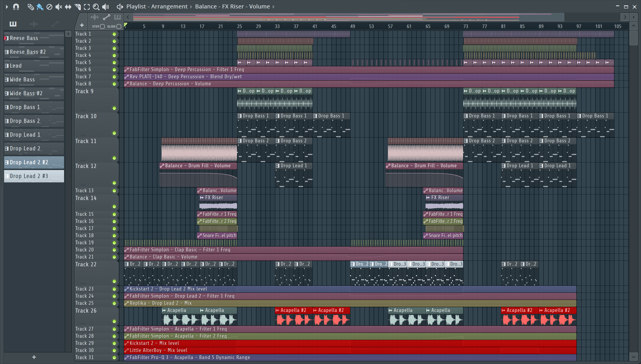641x364 pixels.
Task: Select Reese Bass pattern in picker
Action: tap(34, 38)
